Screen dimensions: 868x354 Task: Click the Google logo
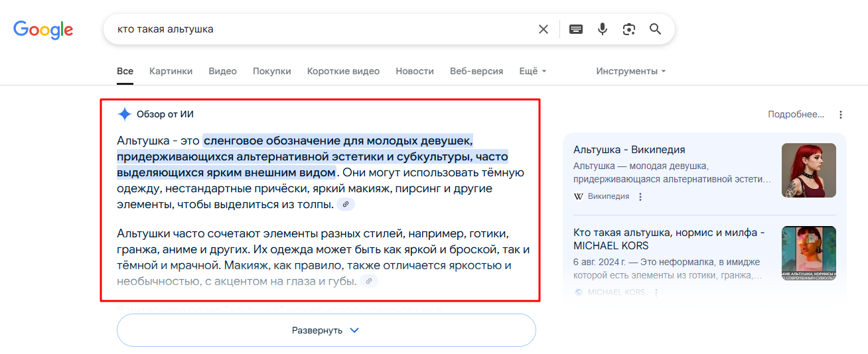click(x=43, y=29)
